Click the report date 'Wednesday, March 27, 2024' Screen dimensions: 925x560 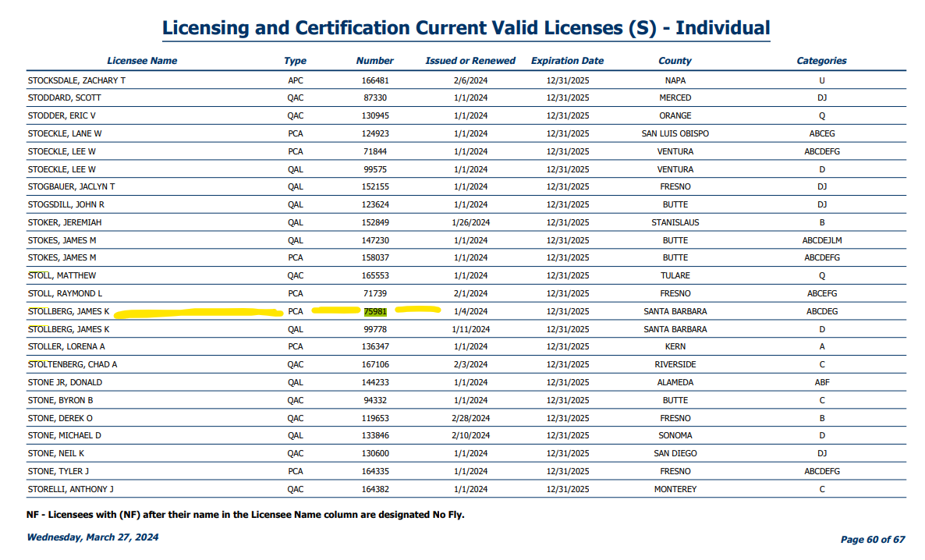pyautogui.click(x=93, y=537)
